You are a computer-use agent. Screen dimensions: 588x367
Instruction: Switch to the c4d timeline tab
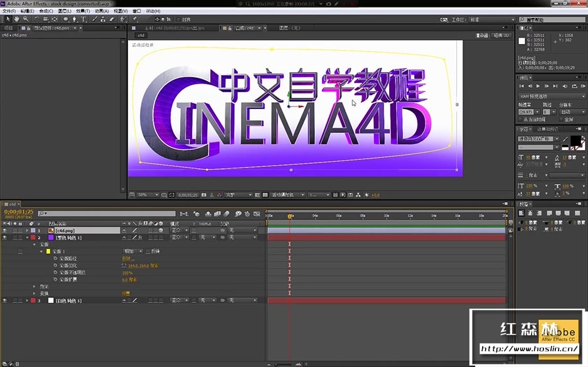coord(12,205)
